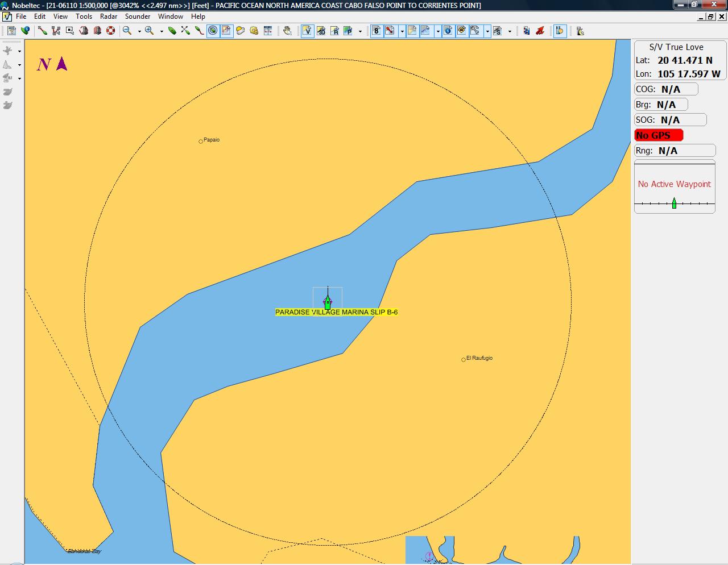The width and height of the screenshot is (728, 565).
Task: Toggle the hand-pointer boat-centering button
Action: coord(560,31)
